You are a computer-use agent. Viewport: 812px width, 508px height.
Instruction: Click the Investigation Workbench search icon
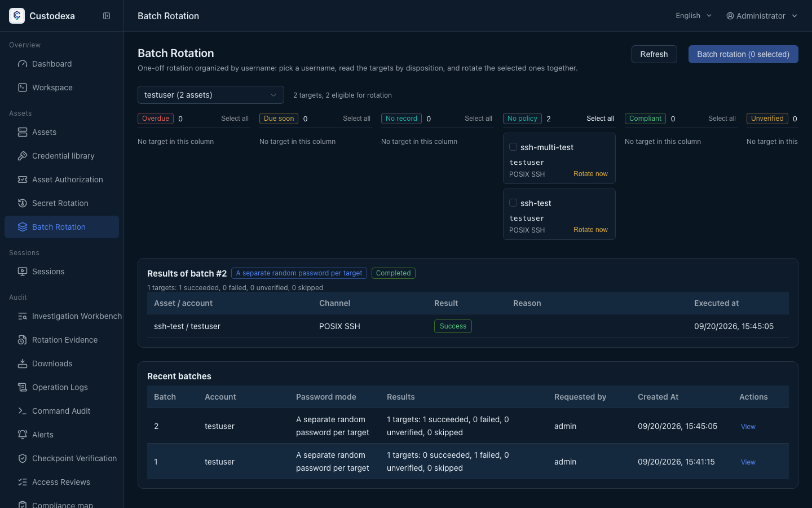click(x=23, y=316)
